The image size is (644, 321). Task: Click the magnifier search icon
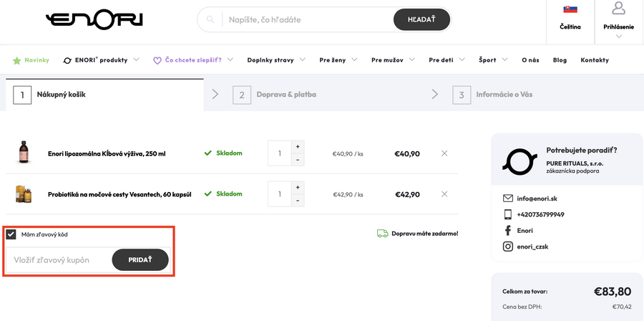click(x=210, y=19)
